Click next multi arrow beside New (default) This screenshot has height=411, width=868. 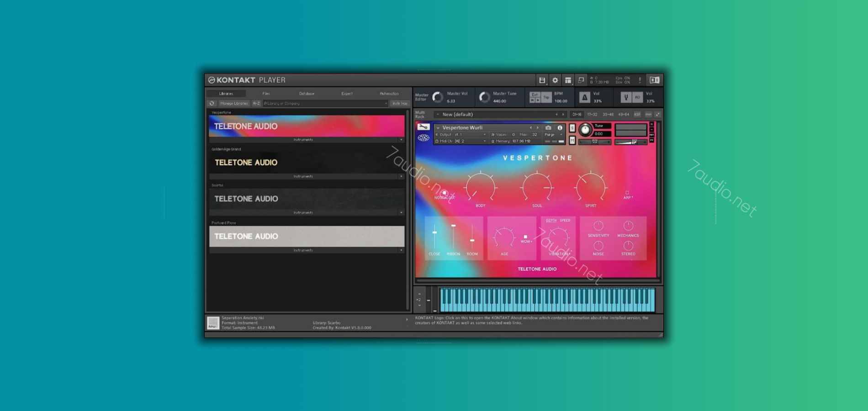563,115
